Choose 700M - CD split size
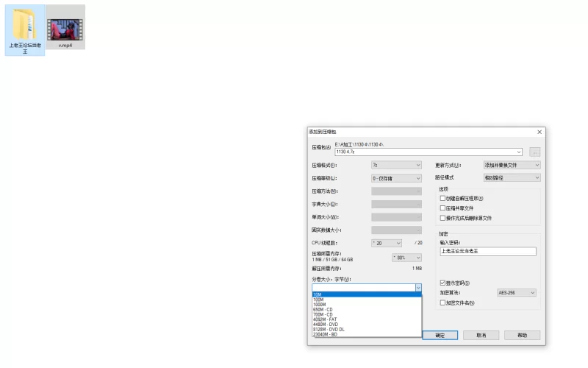The width and height of the screenshot is (588, 368). pyautogui.click(x=367, y=315)
